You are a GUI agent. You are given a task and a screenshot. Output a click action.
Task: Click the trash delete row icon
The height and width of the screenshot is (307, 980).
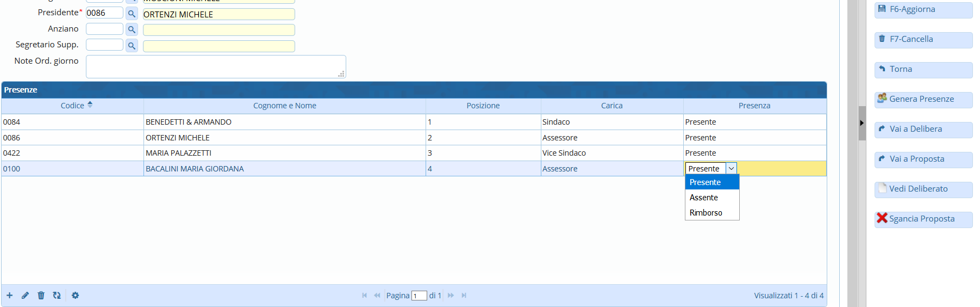point(41,296)
